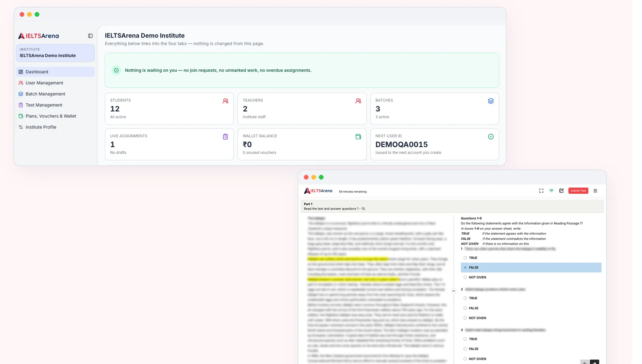
Task: Click the IELTSArena logo in the test window
Action: (318, 191)
